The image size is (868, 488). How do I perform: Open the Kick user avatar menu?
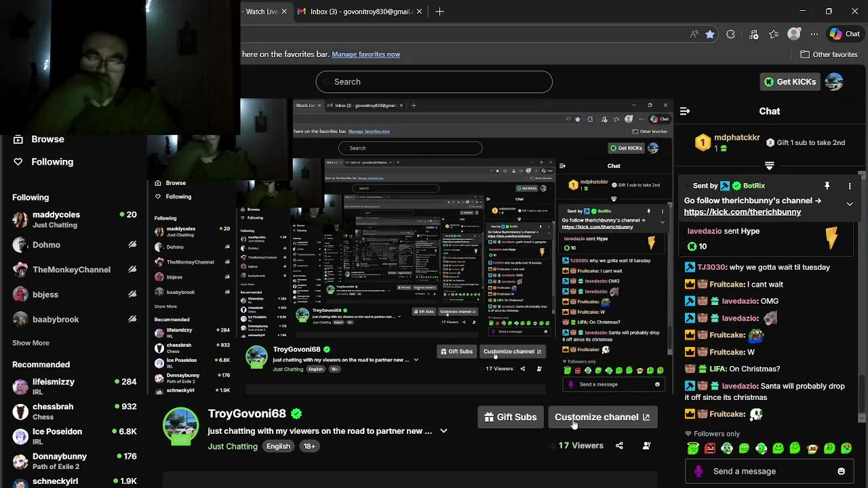(x=834, y=81)
